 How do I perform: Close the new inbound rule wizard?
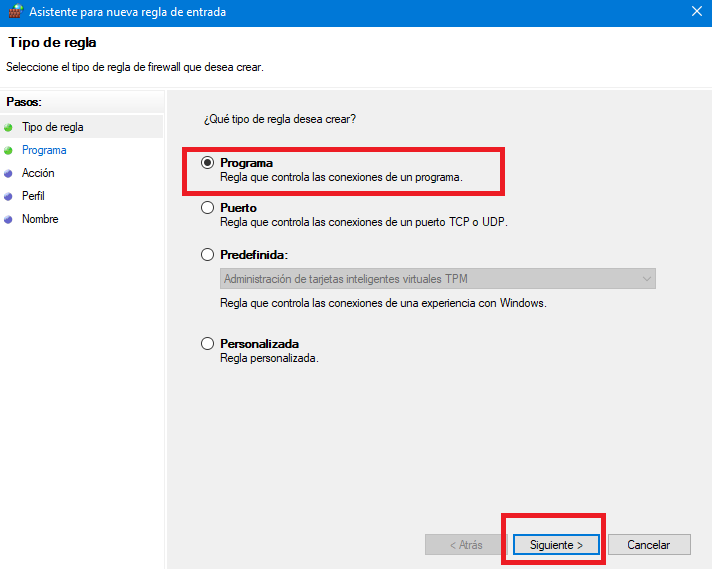point(697,11)
